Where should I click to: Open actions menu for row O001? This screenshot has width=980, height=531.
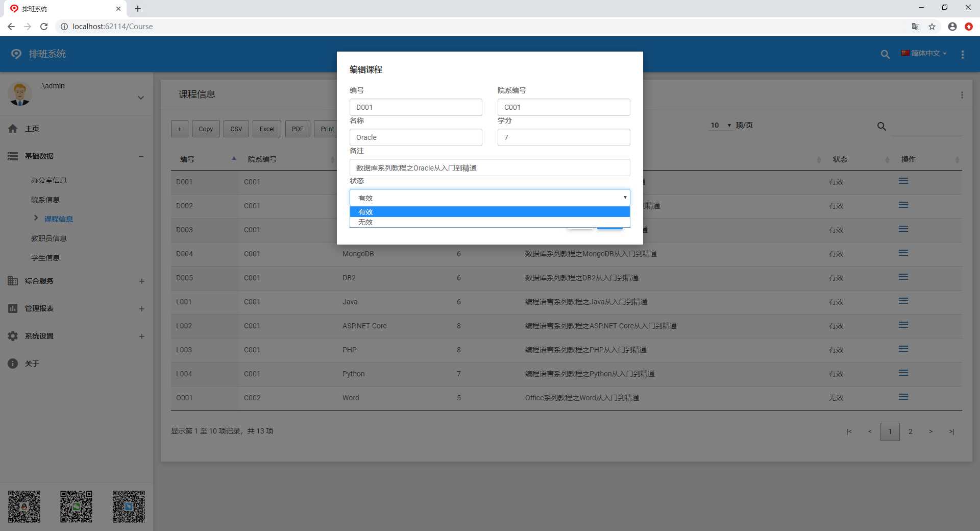(x=903, y=397)
